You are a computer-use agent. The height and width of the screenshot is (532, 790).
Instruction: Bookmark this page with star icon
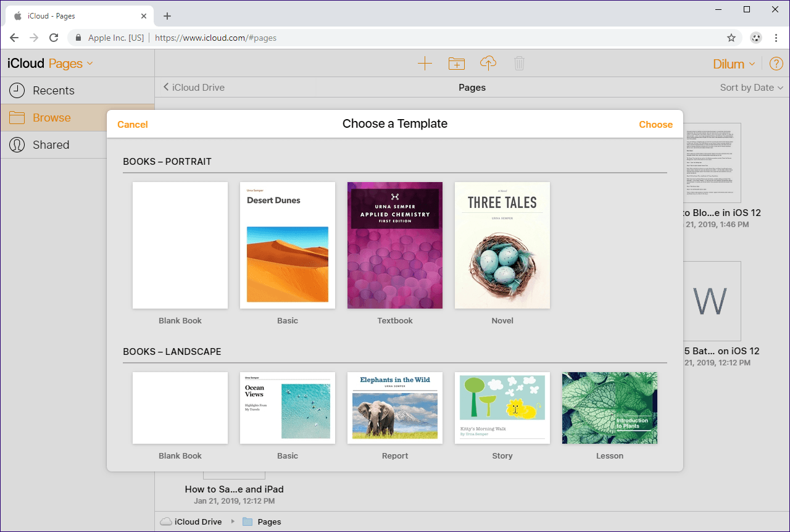pos(731,38)
